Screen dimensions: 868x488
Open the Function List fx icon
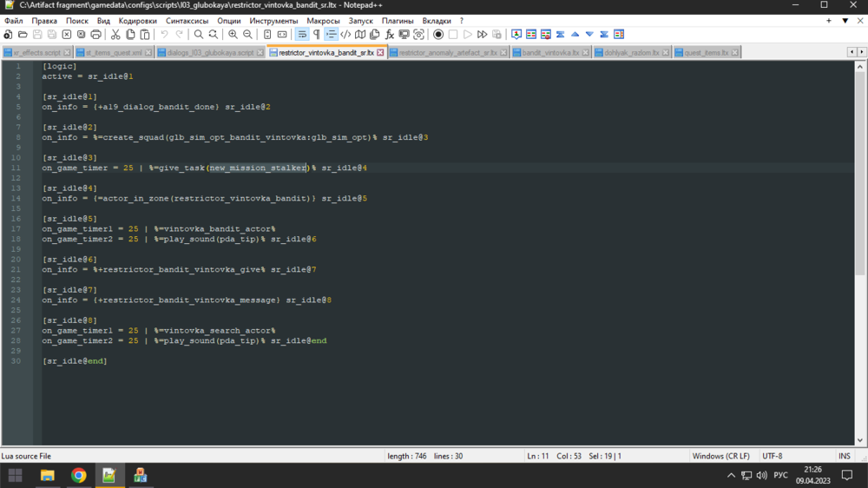[389, 35]
